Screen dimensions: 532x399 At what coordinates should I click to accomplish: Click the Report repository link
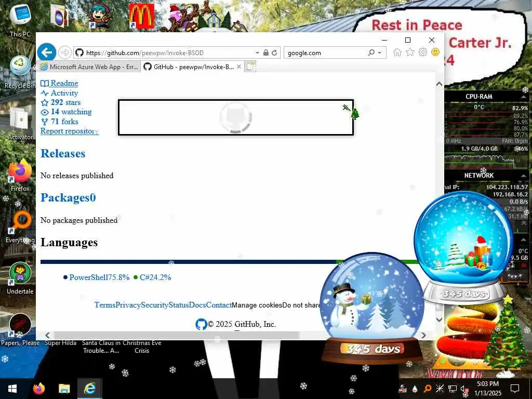click(70, 131)
